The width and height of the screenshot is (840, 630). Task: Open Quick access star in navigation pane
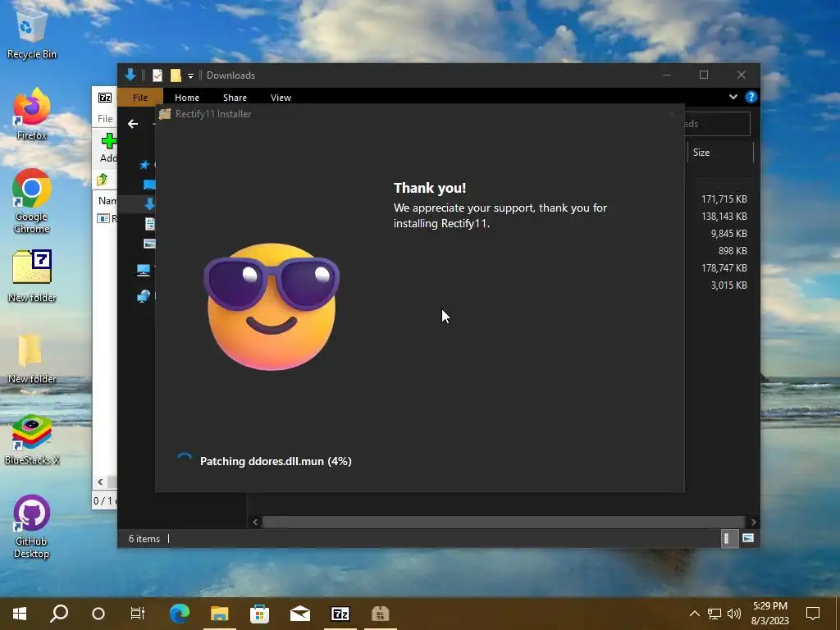(x=144, y=165)
